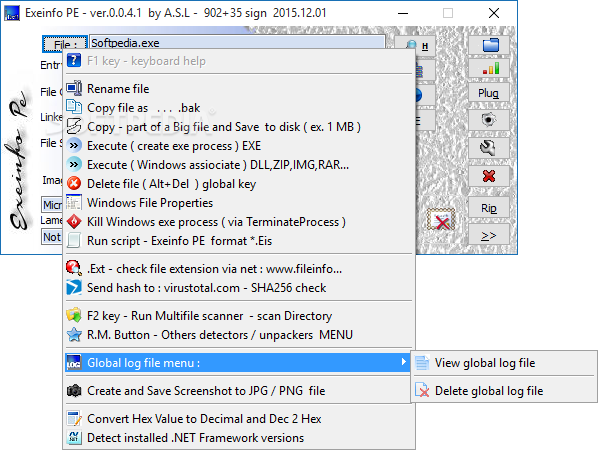
Task: Open the F1 key keyboard help entry
Action: click(x=239, y=61)
